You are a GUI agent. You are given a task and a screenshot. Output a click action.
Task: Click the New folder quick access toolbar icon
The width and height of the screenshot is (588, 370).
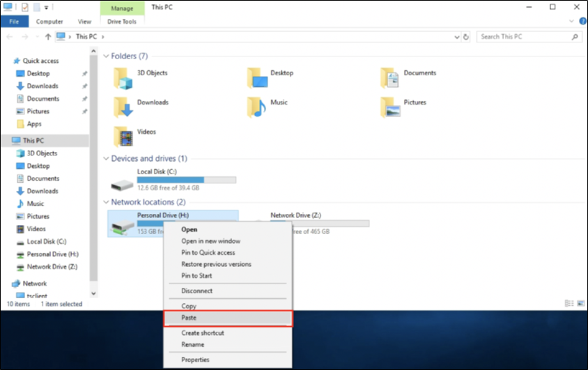coord(36,7)
